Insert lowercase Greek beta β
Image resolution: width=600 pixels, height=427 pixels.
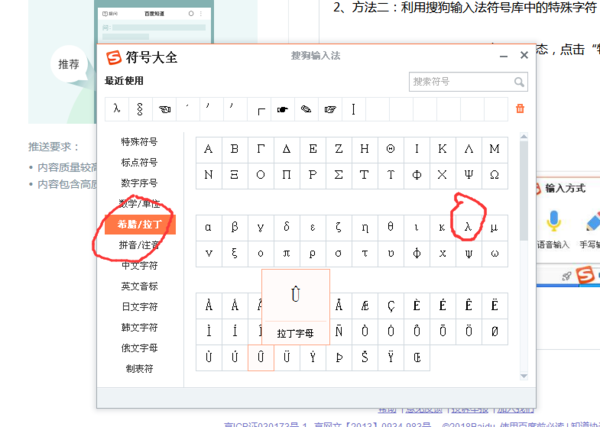tap(235, 228)
